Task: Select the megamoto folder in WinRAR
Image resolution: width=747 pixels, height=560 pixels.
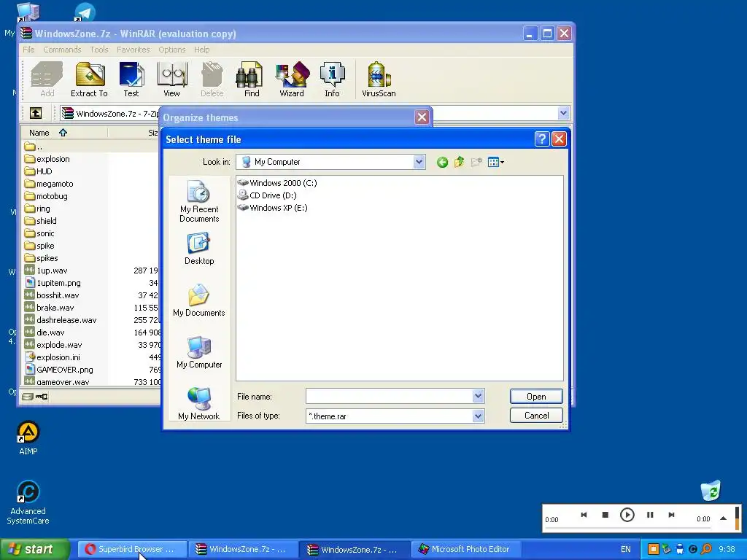Action: (x=49, y=184)
